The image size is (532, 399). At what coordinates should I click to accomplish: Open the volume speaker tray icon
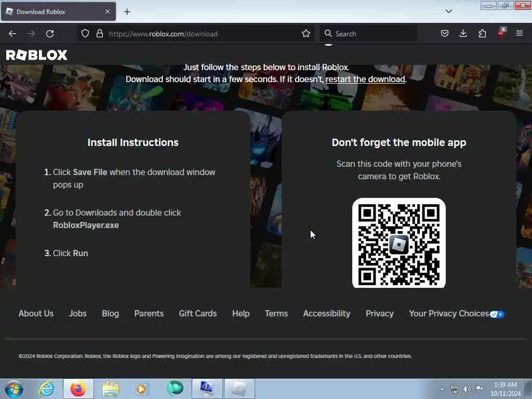tap(467, 389)
